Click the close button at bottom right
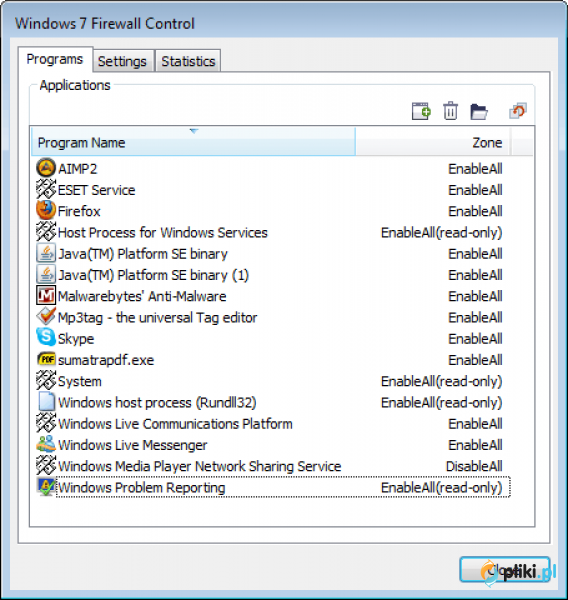The height and width of the screenshot is (600, 568). (505, 570)
